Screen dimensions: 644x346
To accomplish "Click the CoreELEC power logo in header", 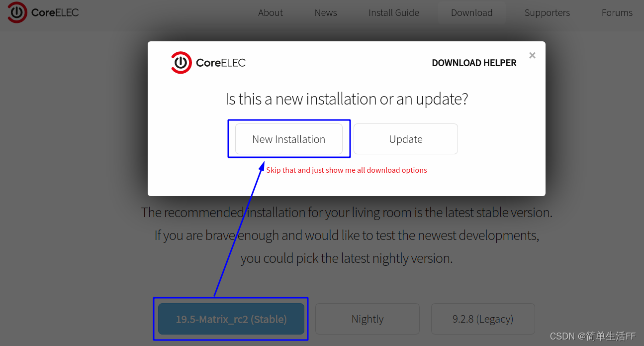I will 17,12.
